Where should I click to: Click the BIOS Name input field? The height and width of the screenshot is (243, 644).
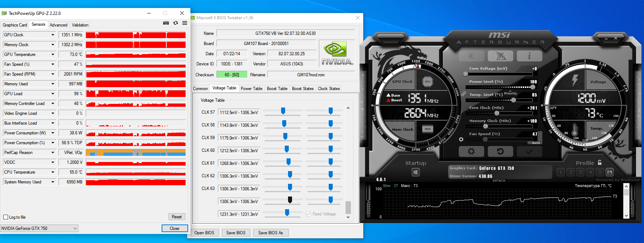pos(285,33)
